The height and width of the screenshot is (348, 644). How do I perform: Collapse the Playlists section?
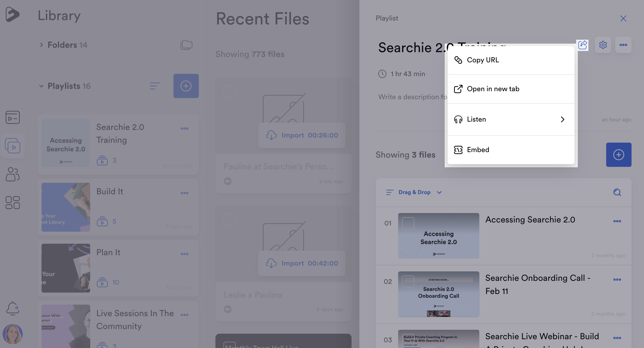pos(41,86)
